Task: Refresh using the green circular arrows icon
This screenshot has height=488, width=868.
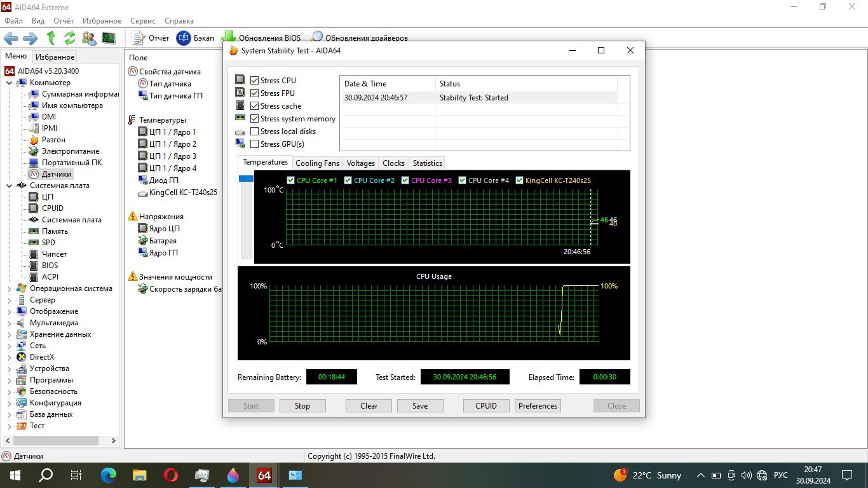Action: pyautogui.click(x=69, y=38)
